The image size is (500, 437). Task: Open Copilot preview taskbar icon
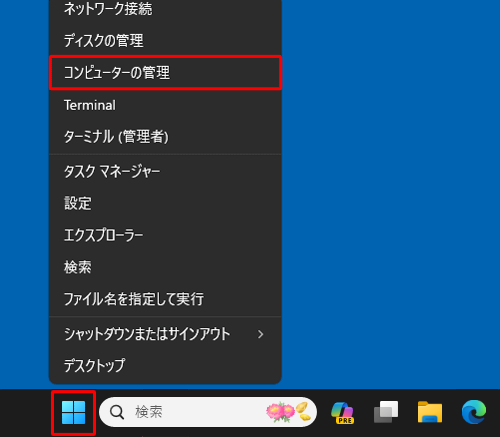tap(342, 413)
